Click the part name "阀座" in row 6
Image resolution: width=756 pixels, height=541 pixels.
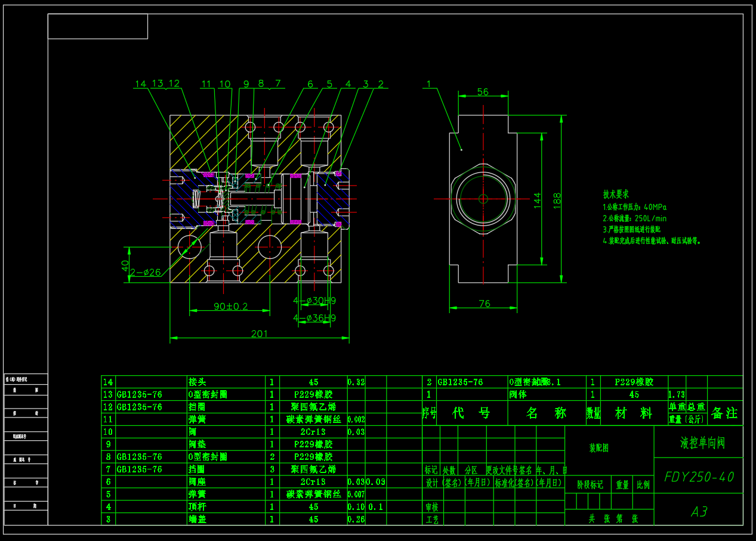coord(197,481)
